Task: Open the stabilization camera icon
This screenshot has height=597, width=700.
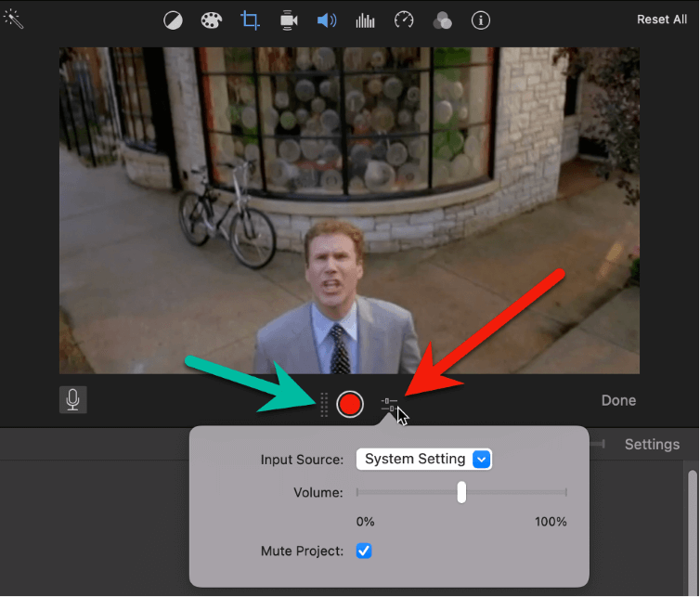Action: coord(289,20)
